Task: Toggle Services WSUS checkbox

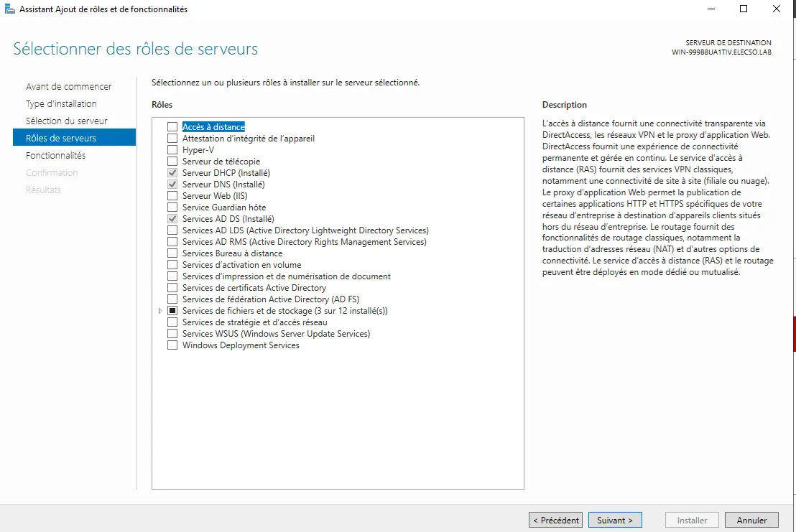Action: [x=172, y=334]
